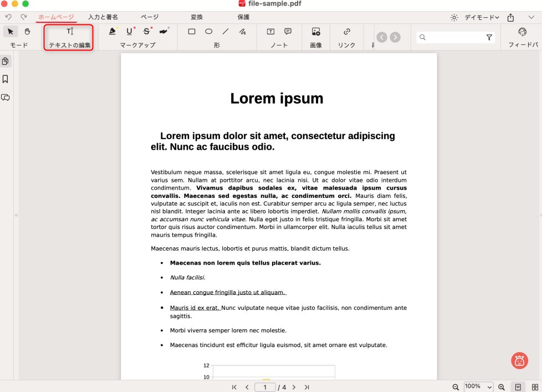Jump to the last page

(x=306, y=387)
